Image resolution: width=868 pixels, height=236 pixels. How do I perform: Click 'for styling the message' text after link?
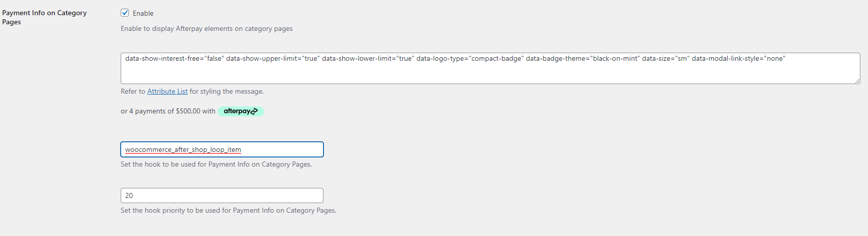click(x=226, y=92)
